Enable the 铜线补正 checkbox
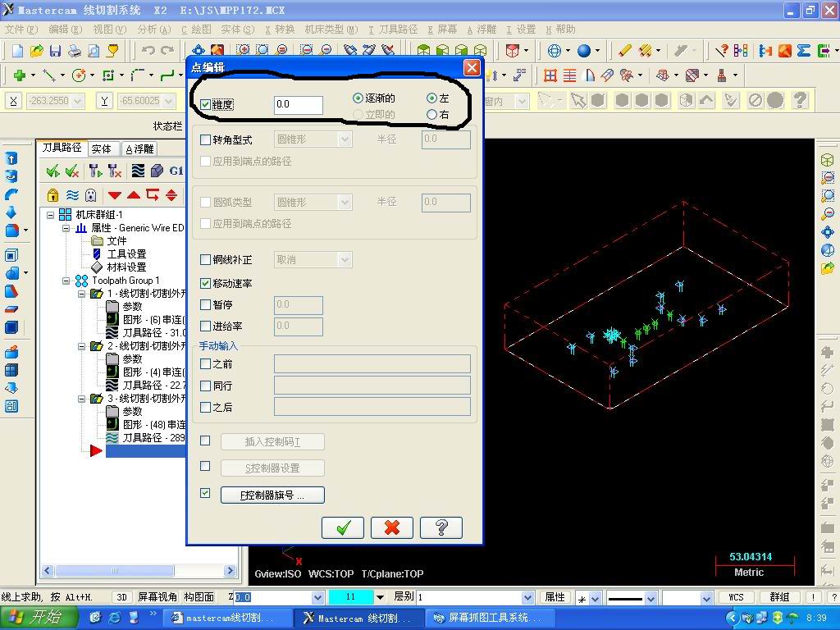This screenshot has height=630, width=840. click(205, 260)
